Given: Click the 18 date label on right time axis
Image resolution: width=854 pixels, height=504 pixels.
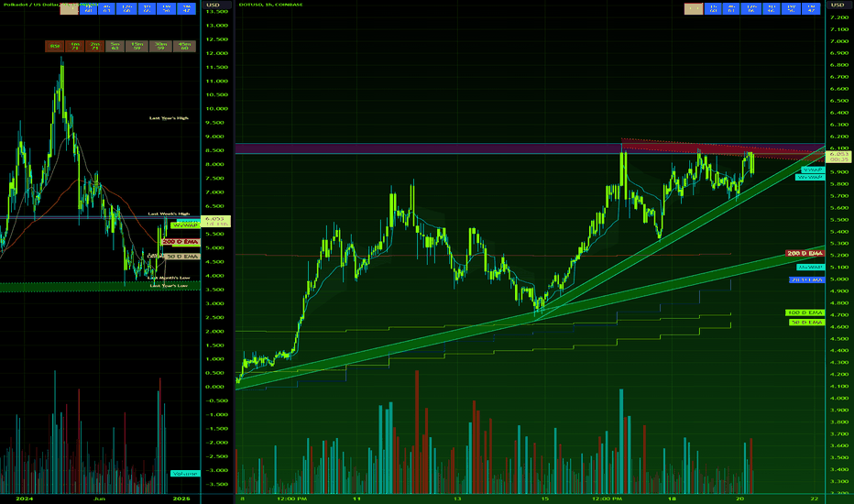Looking at the screenshot, I should point(672,499).
